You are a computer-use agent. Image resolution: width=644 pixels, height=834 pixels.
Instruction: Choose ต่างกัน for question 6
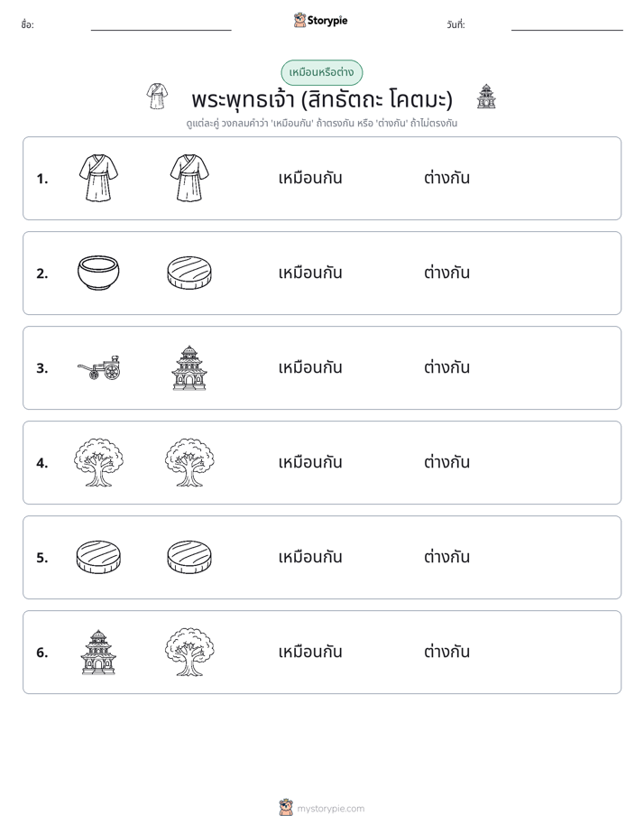click(446, 651)
